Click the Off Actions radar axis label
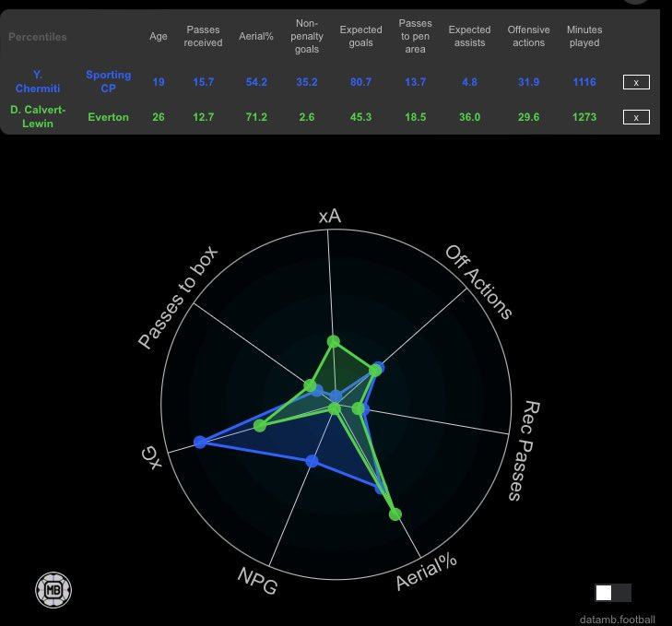 (x=478, y=282)
